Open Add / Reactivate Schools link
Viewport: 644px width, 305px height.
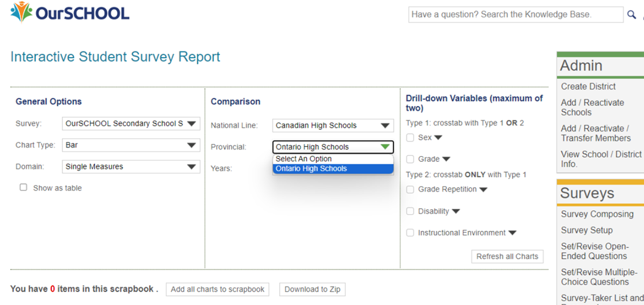pos(592,107)
